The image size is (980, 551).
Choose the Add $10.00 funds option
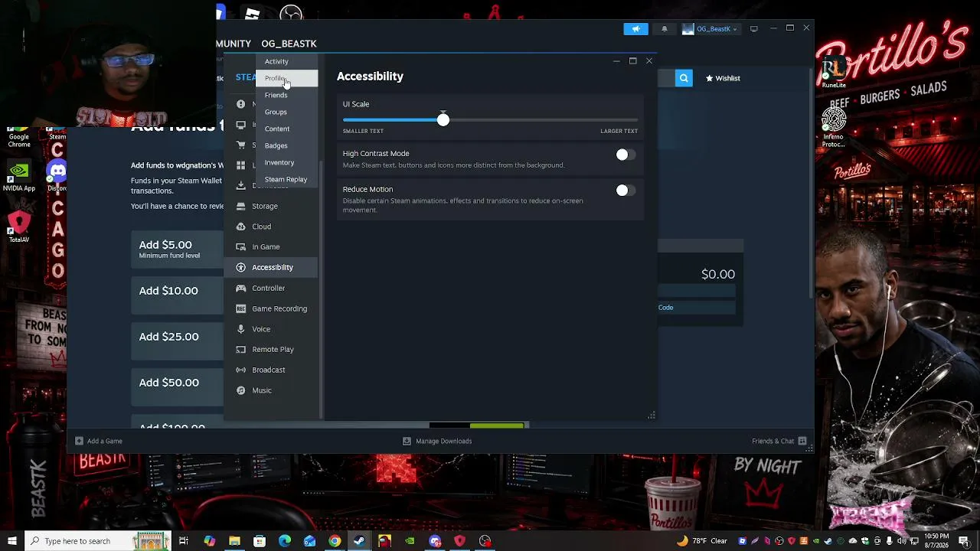coord(177,295)
